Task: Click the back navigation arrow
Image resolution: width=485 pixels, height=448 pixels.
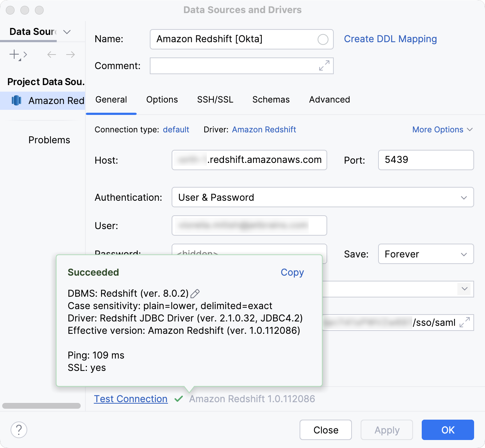Action: pos(51,55)
